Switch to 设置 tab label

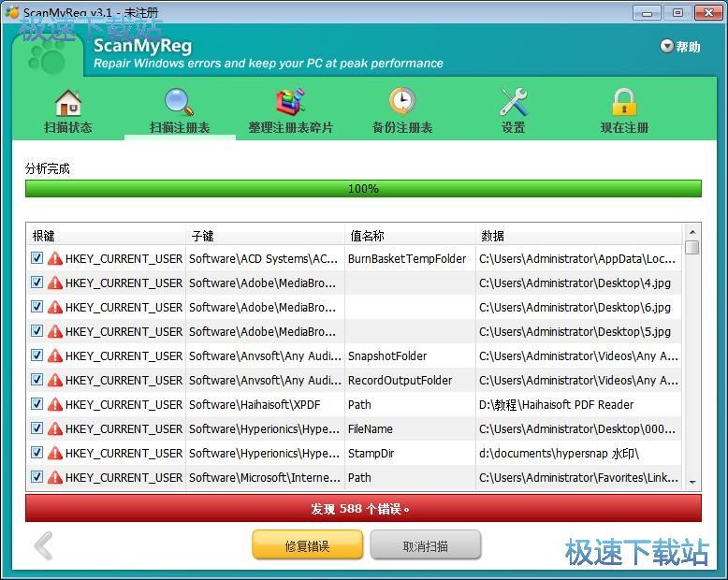tap(513, 127)
